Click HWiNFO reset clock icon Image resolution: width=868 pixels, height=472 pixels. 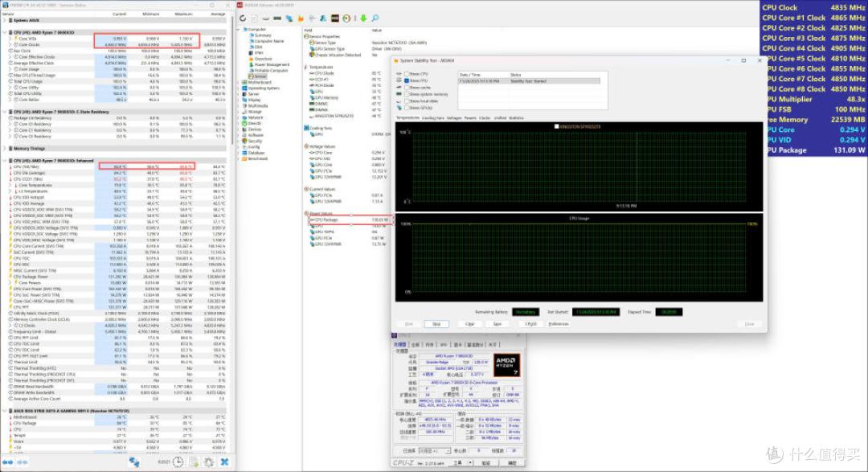(178, 462)
